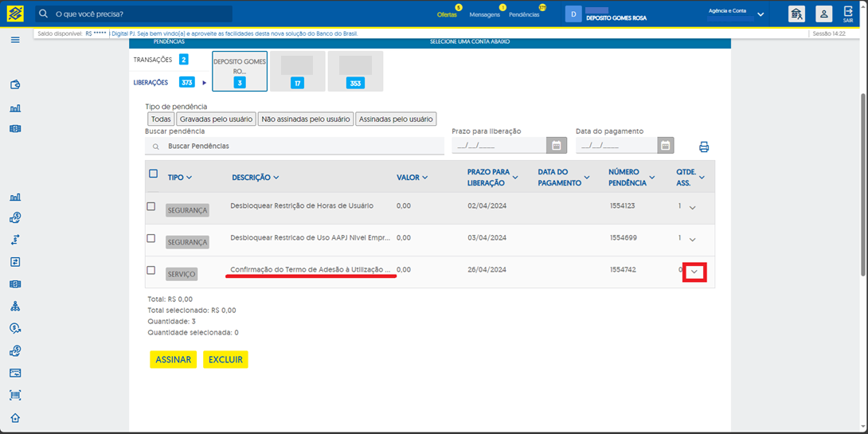
Task: Sort by PRAZO PARA LIBERAÇÃO chevron
Action: (x=515, y=177)
